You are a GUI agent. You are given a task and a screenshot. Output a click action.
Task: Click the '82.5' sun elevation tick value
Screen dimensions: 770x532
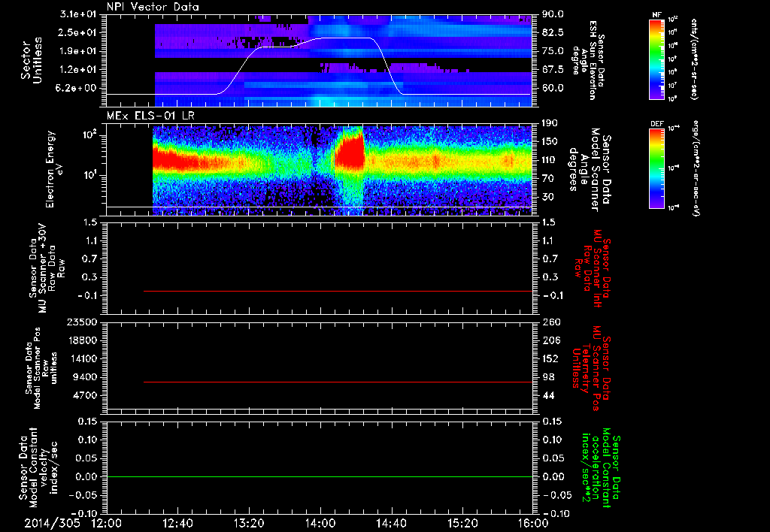(x=553, y=32)
